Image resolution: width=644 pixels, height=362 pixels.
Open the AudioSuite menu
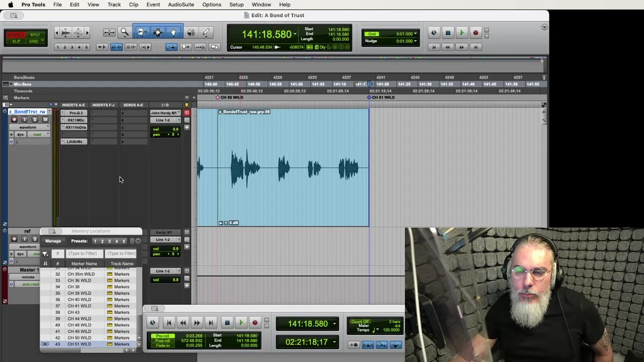[181, 5]
